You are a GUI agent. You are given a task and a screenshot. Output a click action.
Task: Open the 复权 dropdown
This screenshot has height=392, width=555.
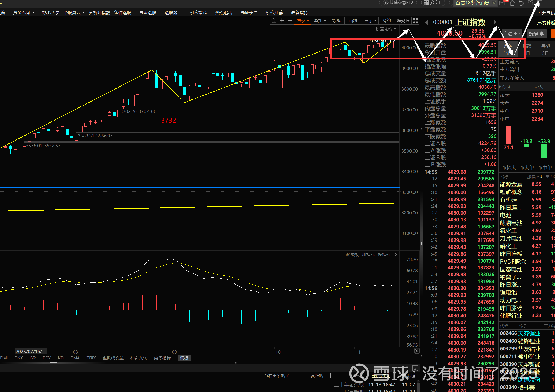302,21
